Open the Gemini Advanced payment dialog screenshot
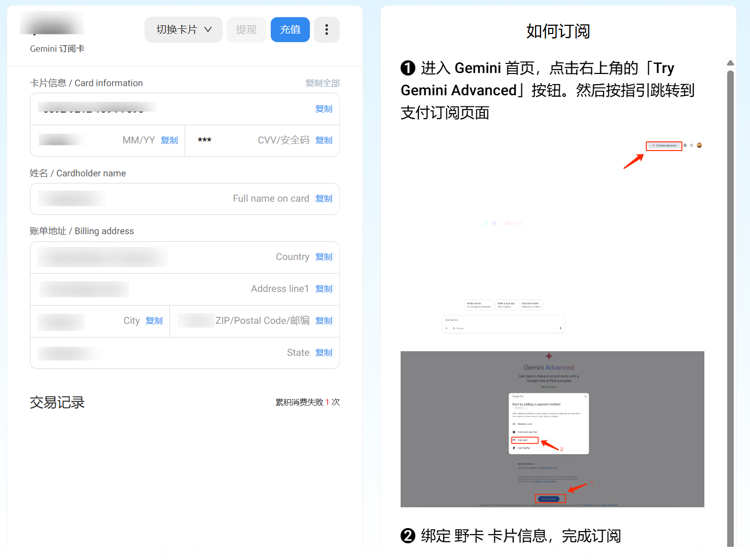This screenshot has width=750, height=560. pos(552,429)
